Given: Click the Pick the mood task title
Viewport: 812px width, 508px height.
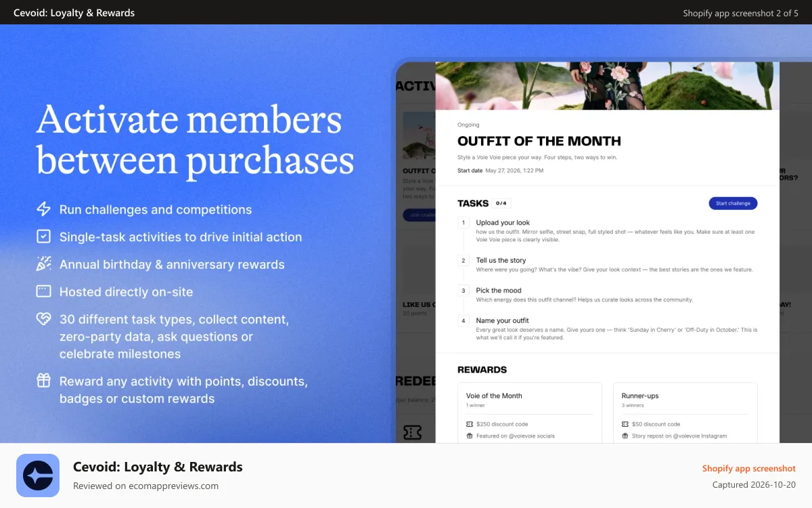Looking at the screenshot, I should coord(499,290).
